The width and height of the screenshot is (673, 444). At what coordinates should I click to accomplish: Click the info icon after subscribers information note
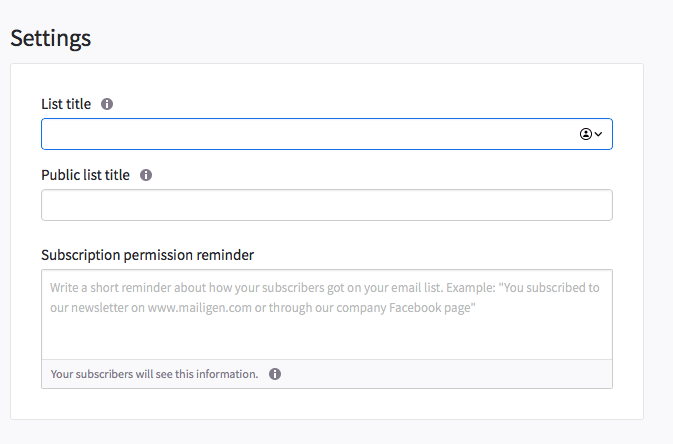point(275,374)
